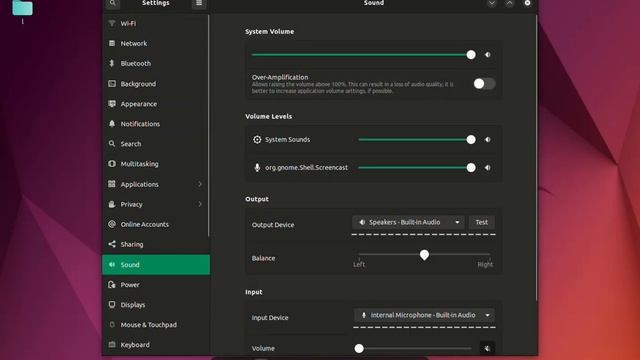This screenshot has height=360, width=640.
Task: Click the sidebar scrollbar
Action: click(209, 125)
